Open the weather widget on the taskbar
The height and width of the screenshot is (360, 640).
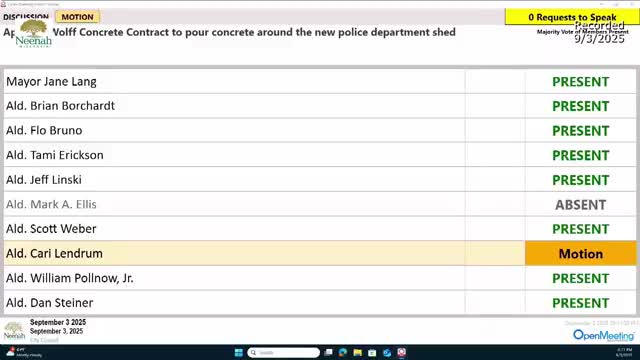(24, 352)
